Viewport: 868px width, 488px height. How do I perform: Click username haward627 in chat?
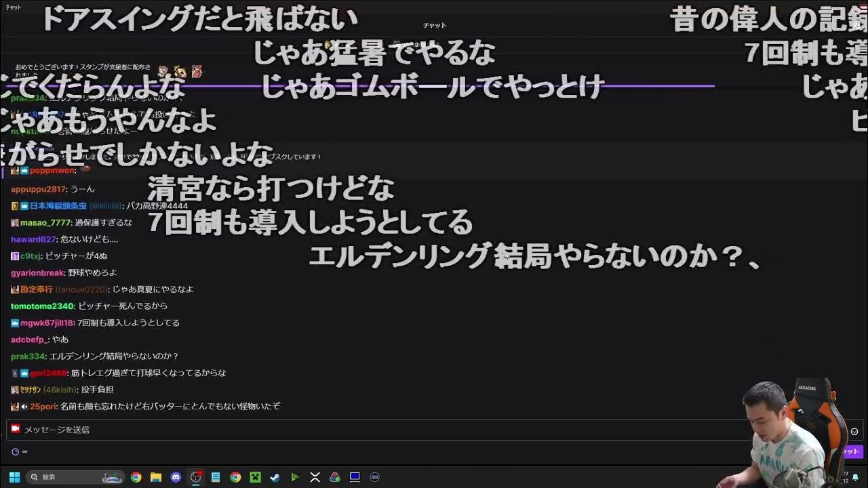click(x=33, y=239)
